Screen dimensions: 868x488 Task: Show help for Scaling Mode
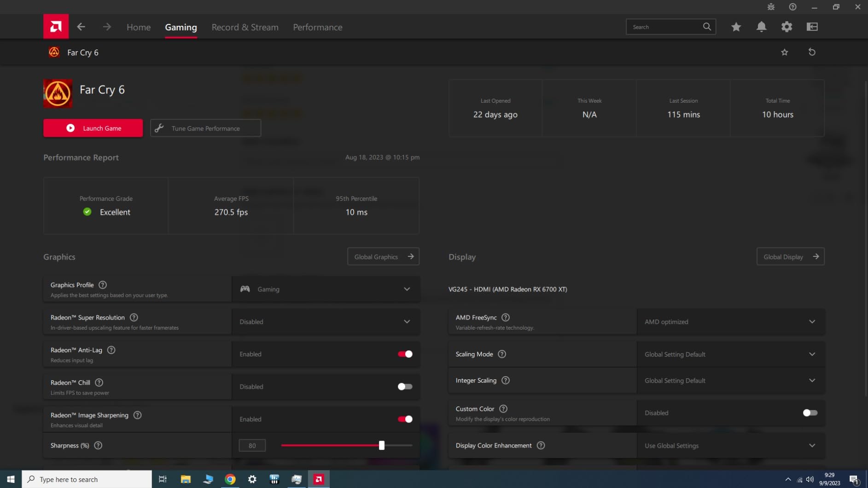tap(502, 354)
